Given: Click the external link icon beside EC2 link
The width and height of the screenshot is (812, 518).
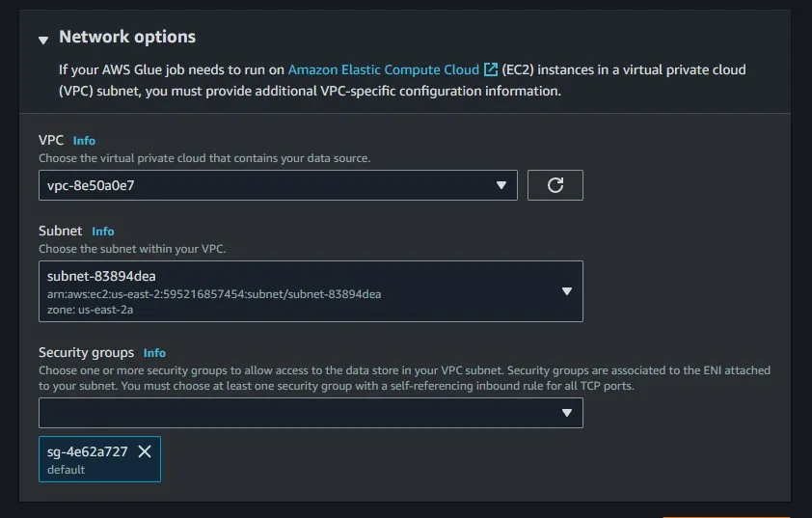Looking at the screenshot, I should coord(491,70).
